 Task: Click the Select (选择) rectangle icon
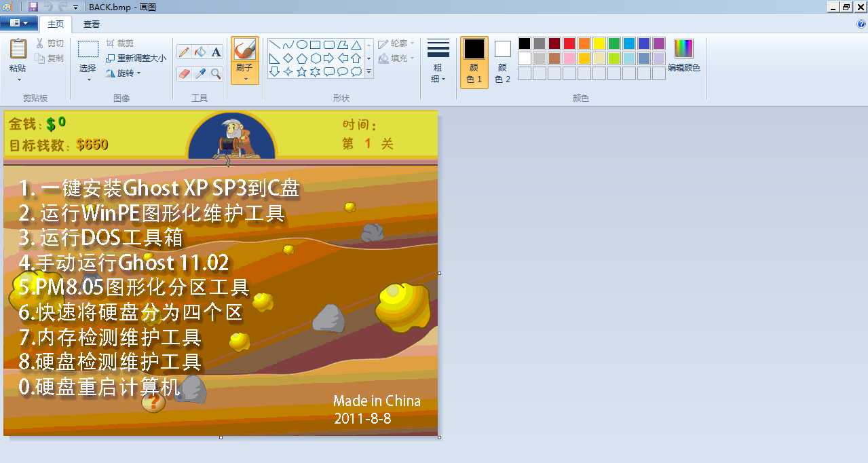[88, 50]
